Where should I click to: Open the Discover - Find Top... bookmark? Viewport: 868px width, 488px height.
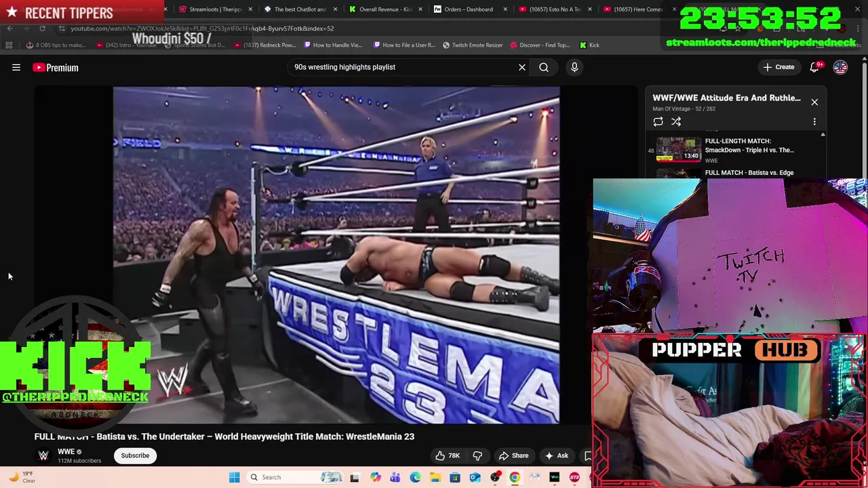(x=540, y=45)
